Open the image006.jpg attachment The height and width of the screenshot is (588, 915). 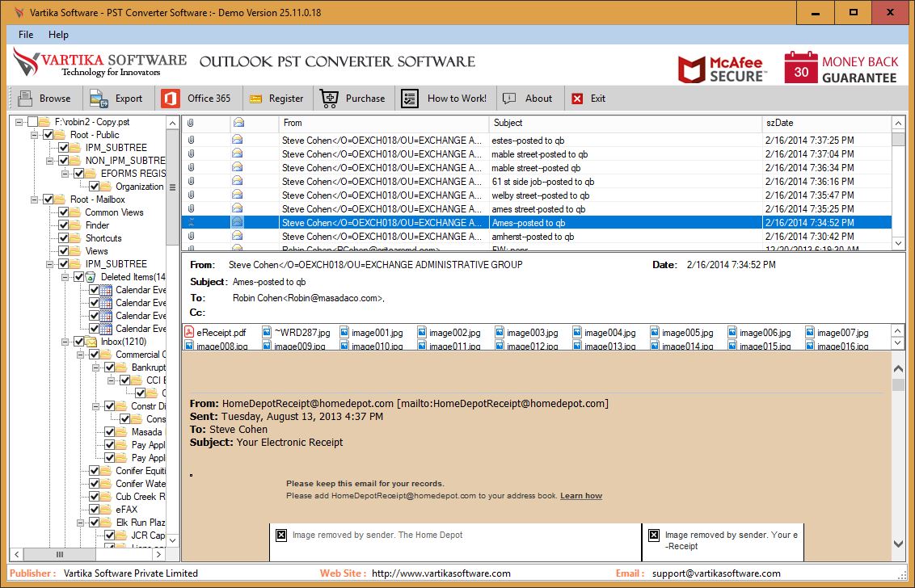pyautogui.click(x=760, y=333)
